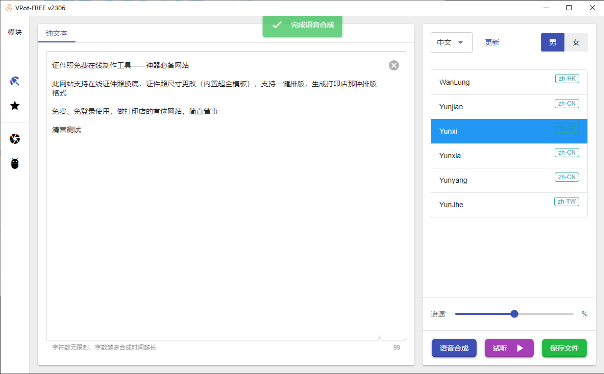604x374 pixels.
Task: Click the 更新 link
Action: [x=492, y=42]
